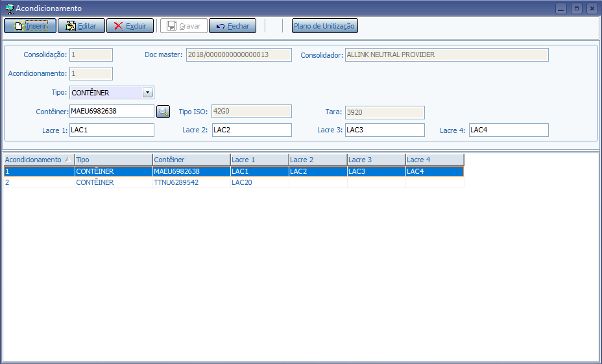Click the Contêiner input field
602x364 pixels.
point(112,112)
